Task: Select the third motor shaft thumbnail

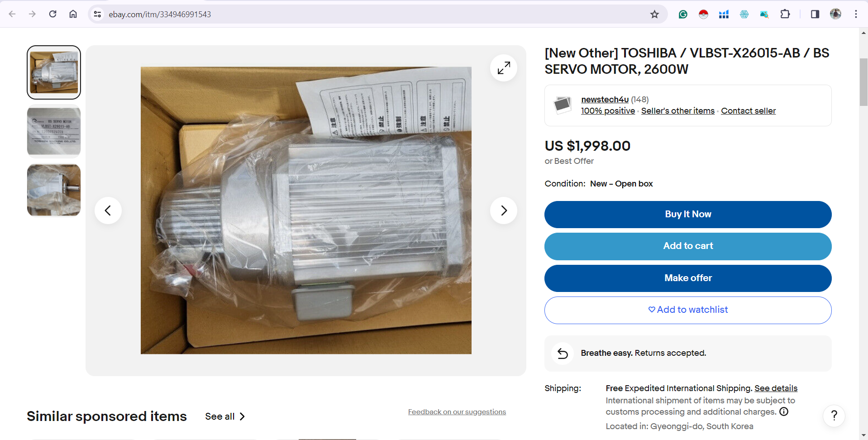Action: click(x=54, y=190)
